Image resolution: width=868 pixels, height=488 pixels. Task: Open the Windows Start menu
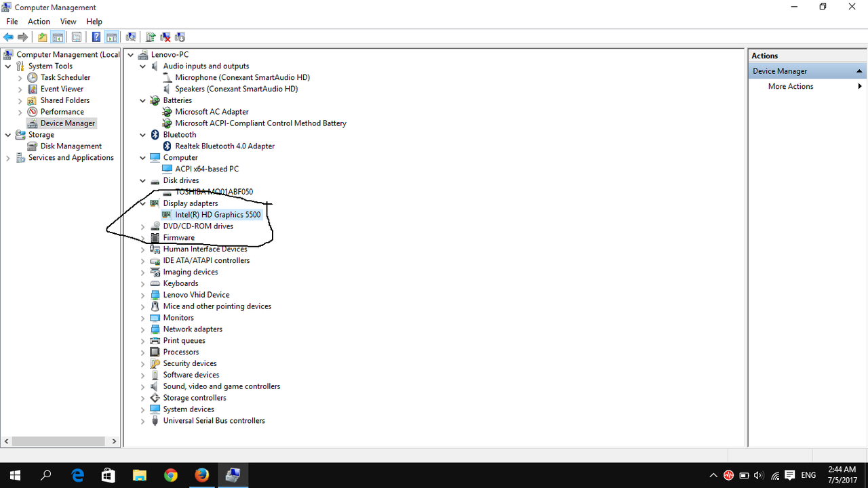coord(15,476)
